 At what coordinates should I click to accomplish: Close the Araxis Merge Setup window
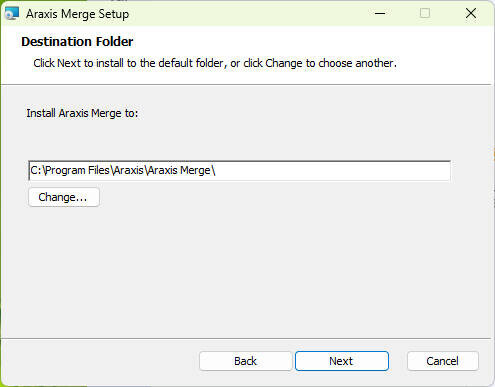point(470,14)
